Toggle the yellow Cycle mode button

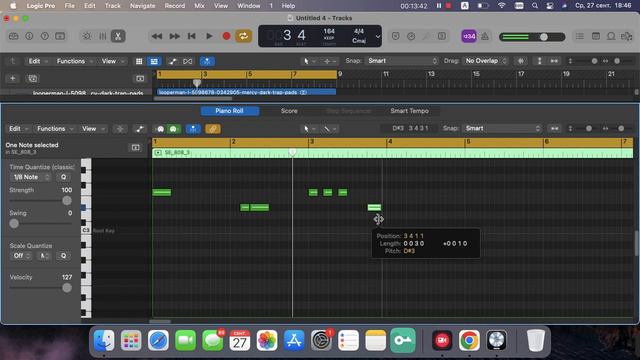coord(243,36)
